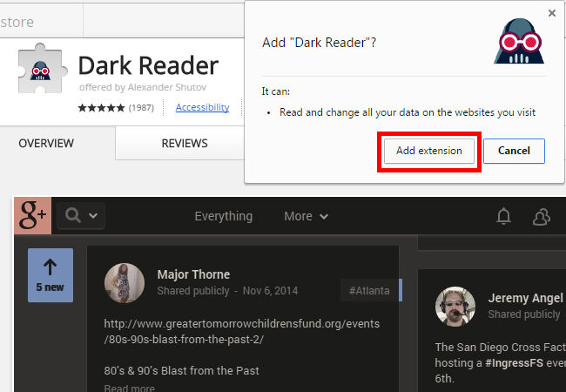Click 'Shared publicly' under Major Thorne
This screenshot has height=392, width=566.
(193, 291)
